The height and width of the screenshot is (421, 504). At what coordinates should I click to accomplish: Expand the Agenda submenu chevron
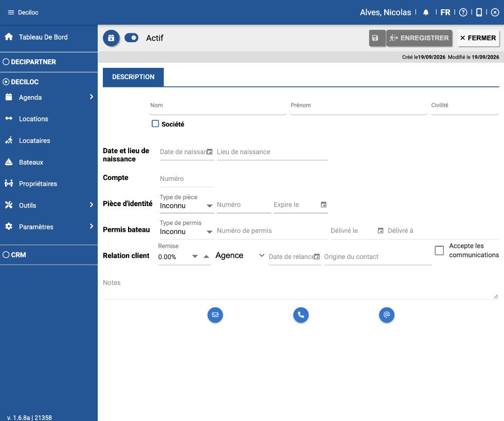(92, 97)
